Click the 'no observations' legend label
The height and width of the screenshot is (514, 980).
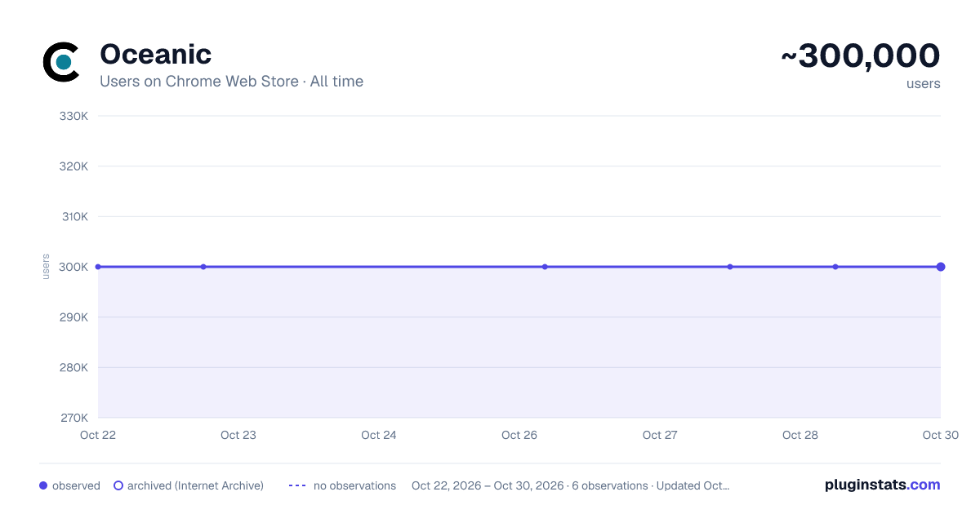(354, 485)
